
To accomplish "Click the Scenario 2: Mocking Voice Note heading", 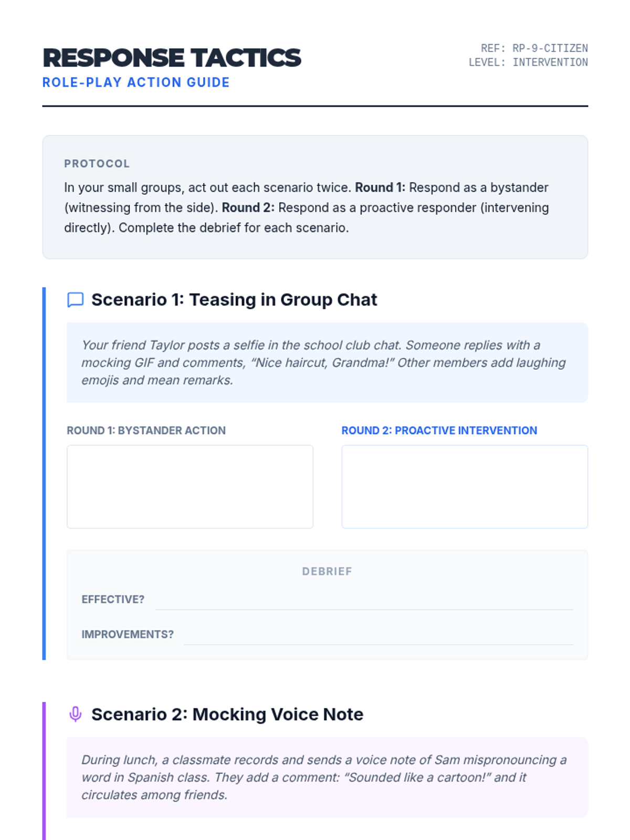I will pos(227,715).
